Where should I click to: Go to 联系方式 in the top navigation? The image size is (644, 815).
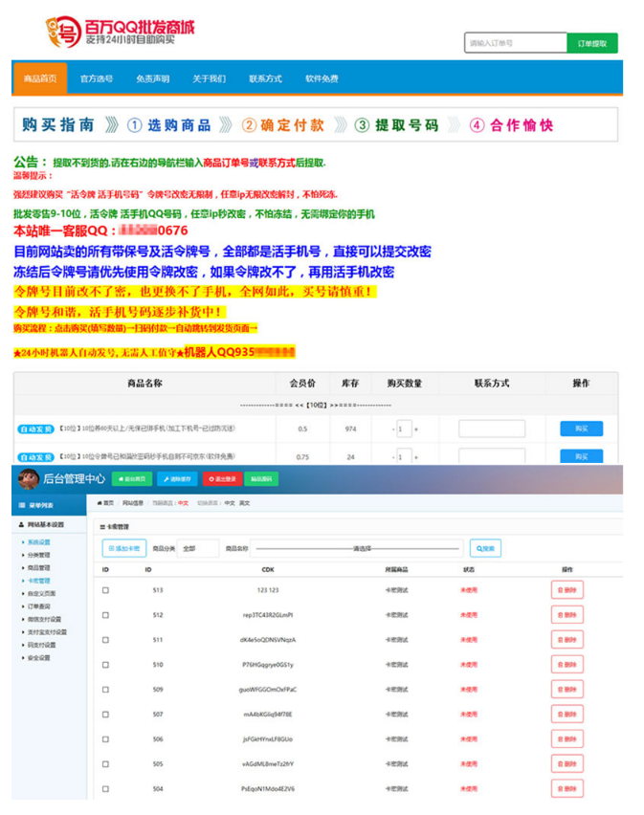265,78
